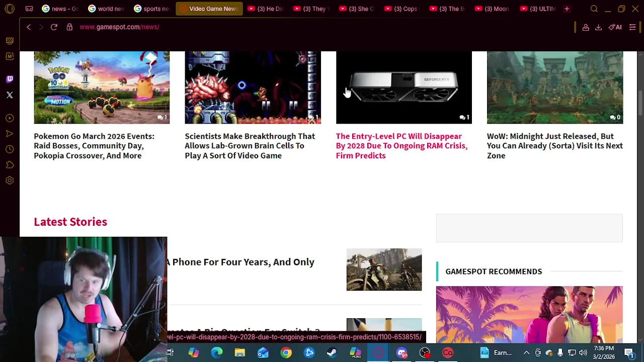Open File Explorer from taskbar
The width and height of the screenshot is (644, 362).
(x=240, y=353)
